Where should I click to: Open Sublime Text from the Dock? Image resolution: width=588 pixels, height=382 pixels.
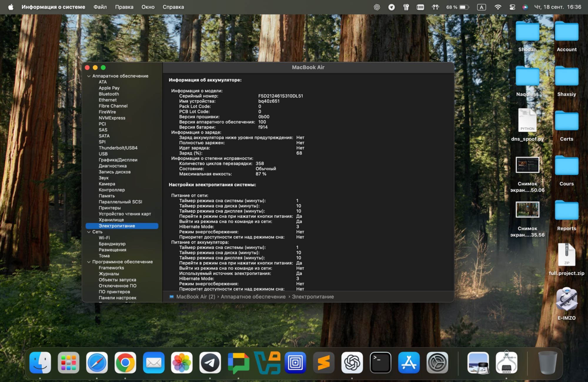pyautogui.click(x=324, y=363)
